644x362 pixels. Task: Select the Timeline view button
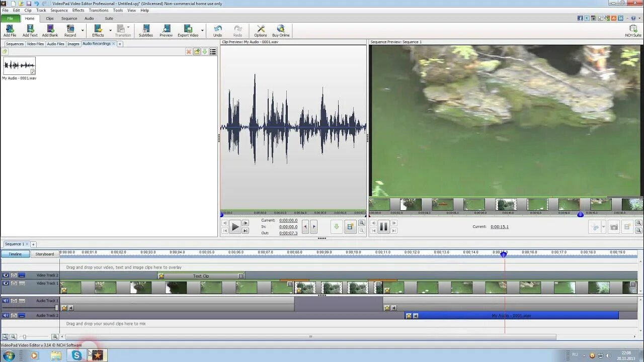pyautogui.click(x=15, y=254)
